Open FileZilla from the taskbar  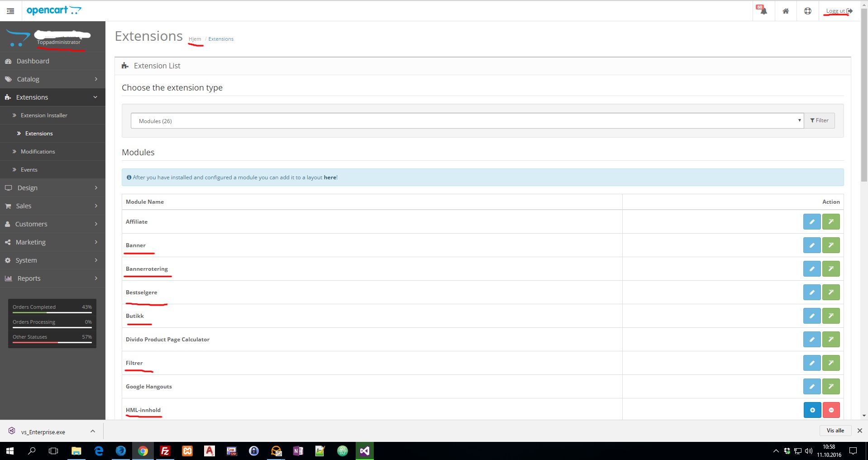click(x=165, y=451)
